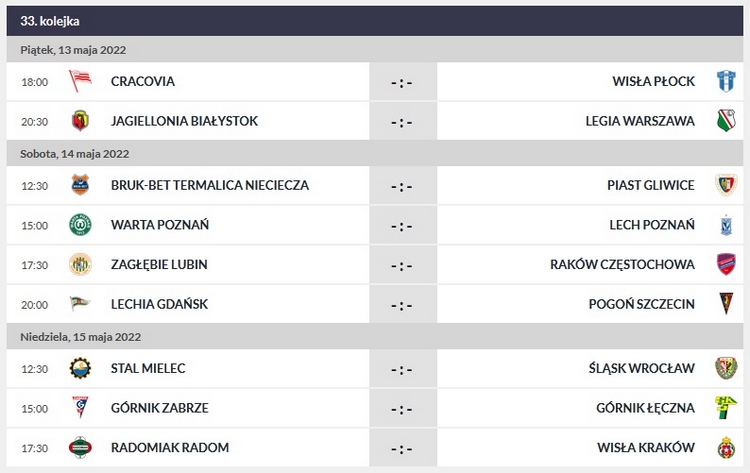Click the Warta Poznań green logo
The image size is (750, 473).
coord(80,225)
